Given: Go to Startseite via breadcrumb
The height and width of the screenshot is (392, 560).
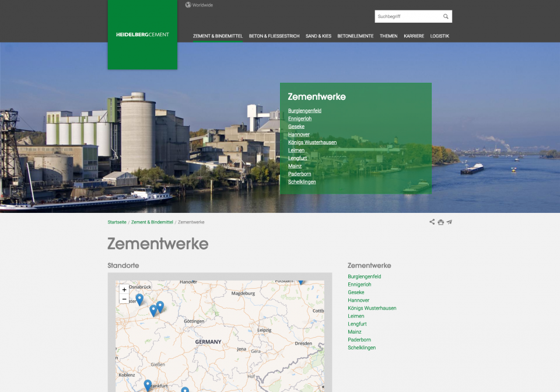Looking at the screenshot, I should [x=117, y=222].
